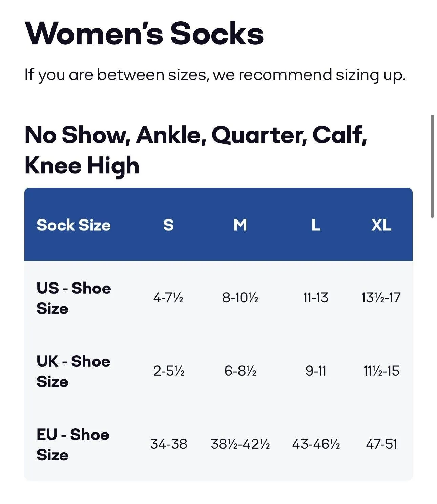The height and width of the screenshot is (504, 437).
Task: Click the "EU - Shoe Size" row label
Action: [73, 444]
